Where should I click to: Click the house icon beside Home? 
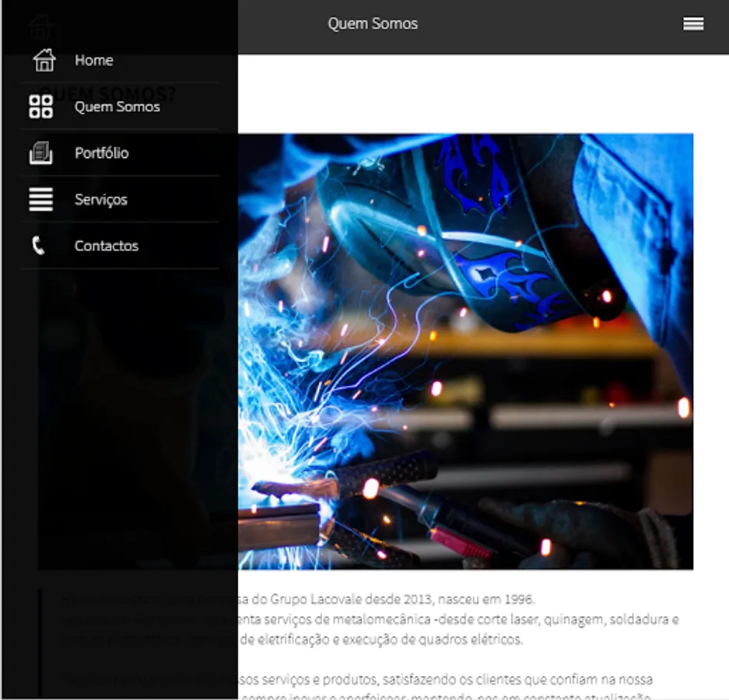point(44,61)
